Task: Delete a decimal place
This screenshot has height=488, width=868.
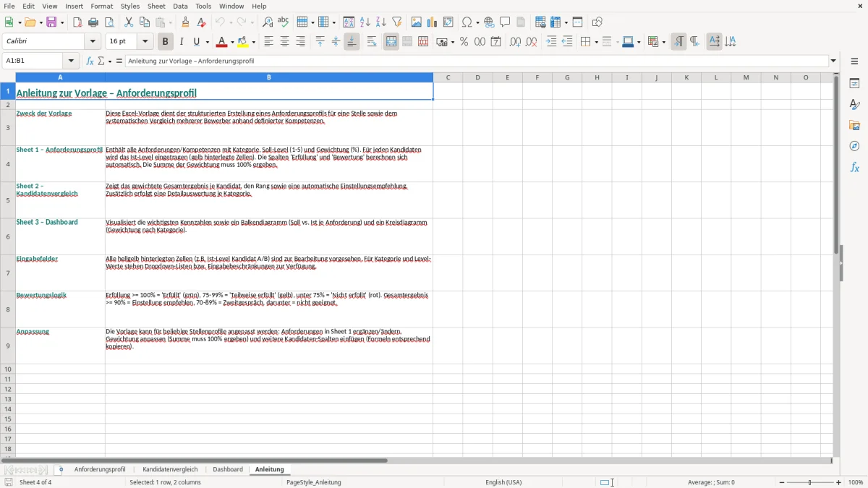Action: (532, 42)
